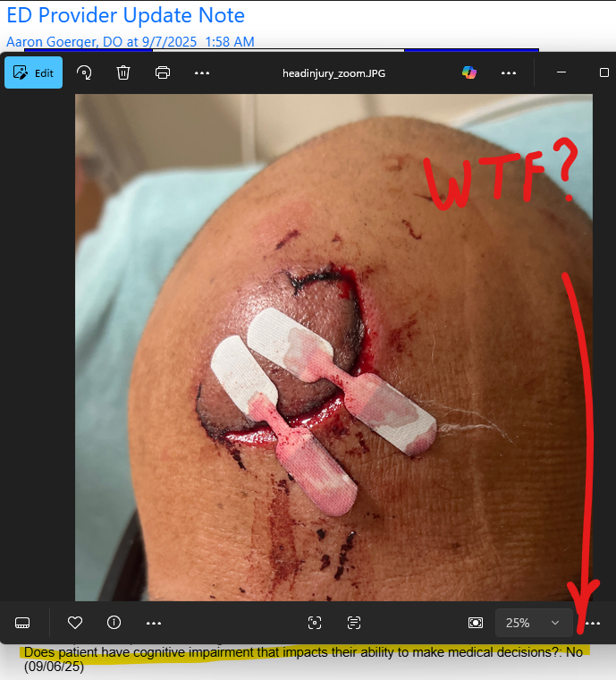Show file info with the info icon

coord(114,623)
